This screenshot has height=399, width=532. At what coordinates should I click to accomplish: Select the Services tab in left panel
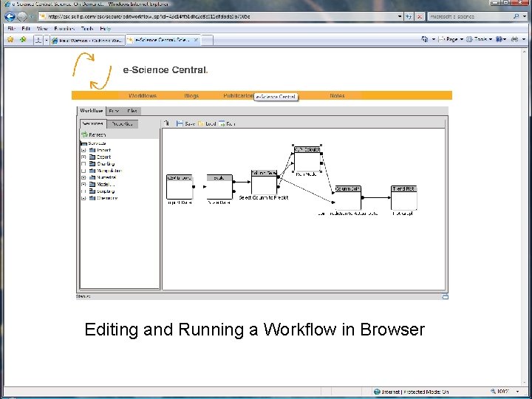93,123
